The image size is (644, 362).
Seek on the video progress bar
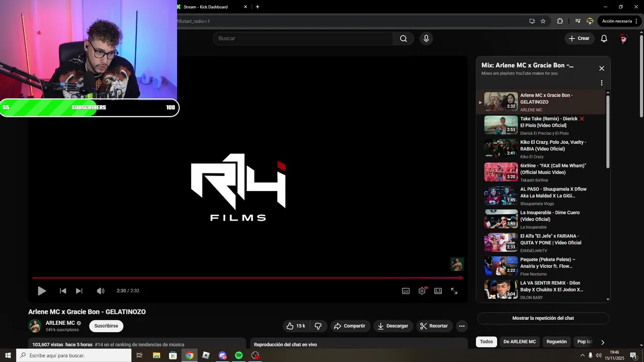pyautogui.click(x=247, y=278)
